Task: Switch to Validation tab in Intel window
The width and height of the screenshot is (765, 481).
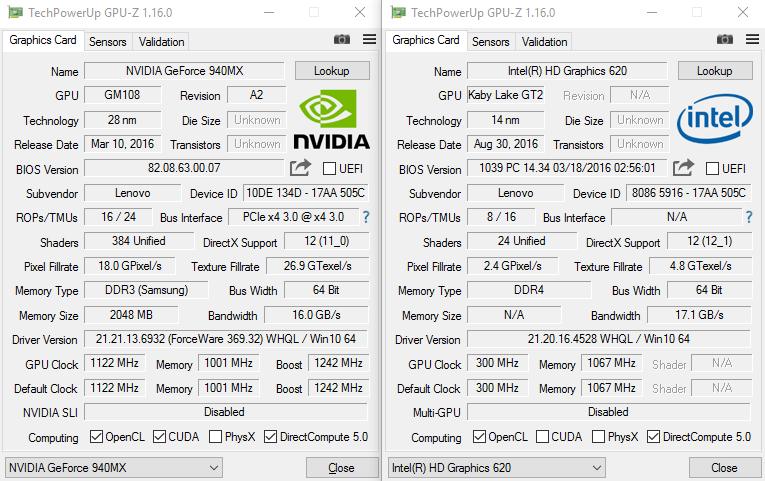Action: [544, 42]
